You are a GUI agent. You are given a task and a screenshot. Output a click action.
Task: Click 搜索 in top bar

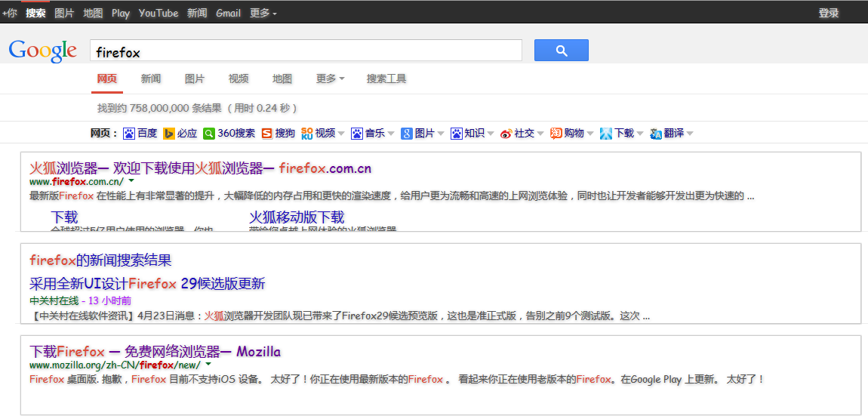[x=35, y=14]
